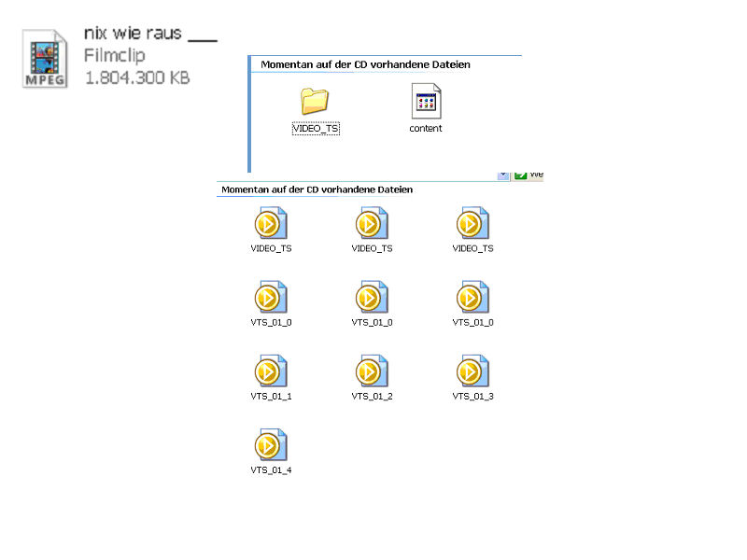
Task: Select the middle VIDEO_TS media file
Action: coord(372,224)
